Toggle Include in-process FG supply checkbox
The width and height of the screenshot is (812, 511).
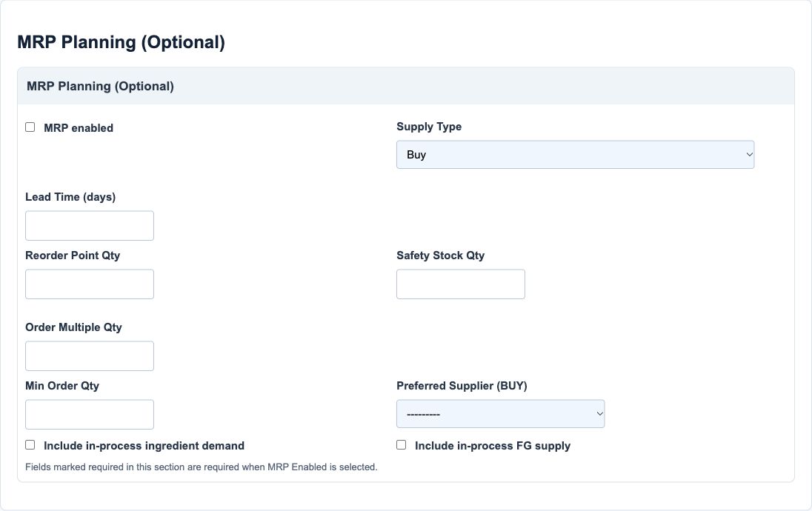click(402, 445)
